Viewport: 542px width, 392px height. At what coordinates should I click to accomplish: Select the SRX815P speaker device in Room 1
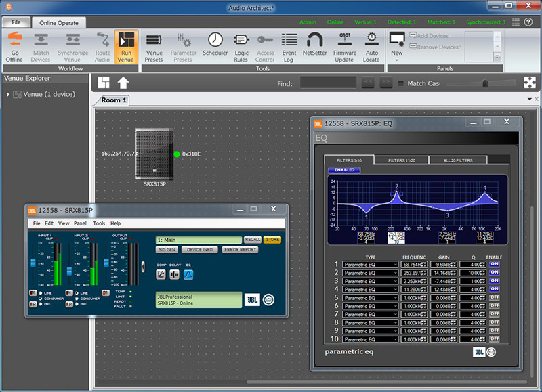(x=154, y=154)
